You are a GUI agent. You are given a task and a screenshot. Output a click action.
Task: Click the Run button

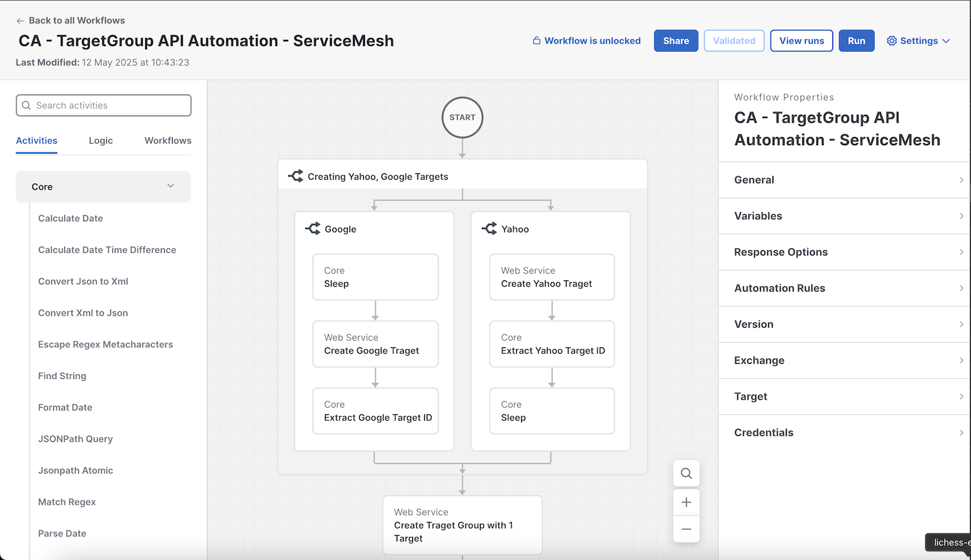point(856,41)
